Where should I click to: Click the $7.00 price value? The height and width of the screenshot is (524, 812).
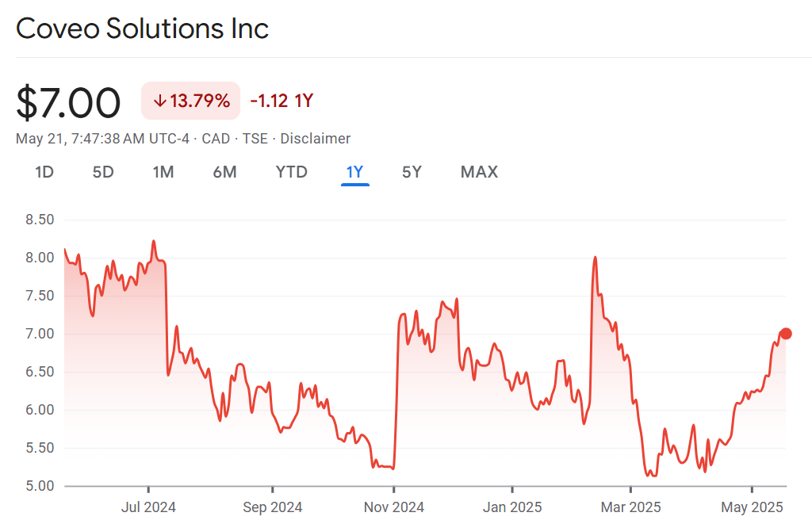pos(68,103)
